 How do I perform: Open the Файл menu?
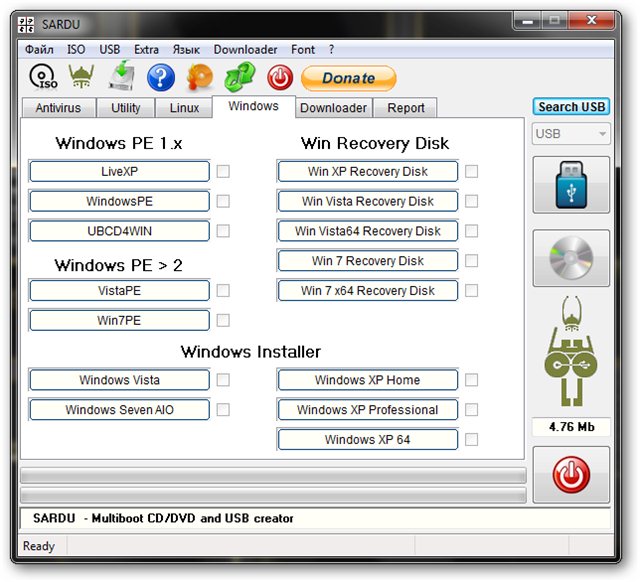tap(39, 50)
